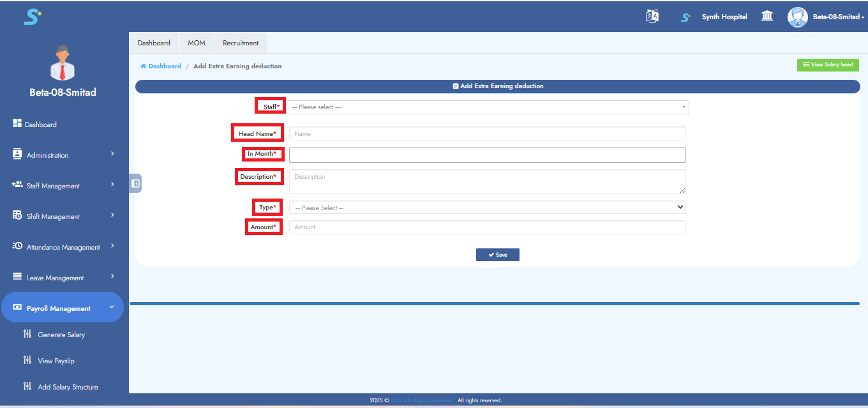Click the Synth Hospital logo icon
Screen dimensions: 868x408
tap(685, 17)
